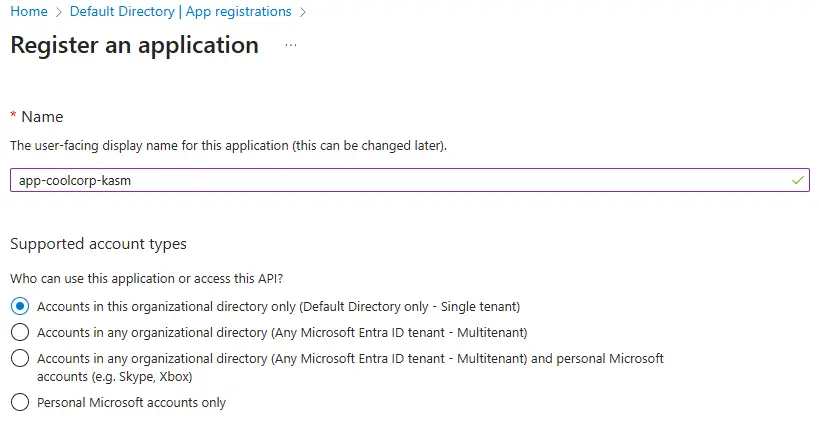Select single tenant radio button
819x423 pixels.
(x=19, y=306)
